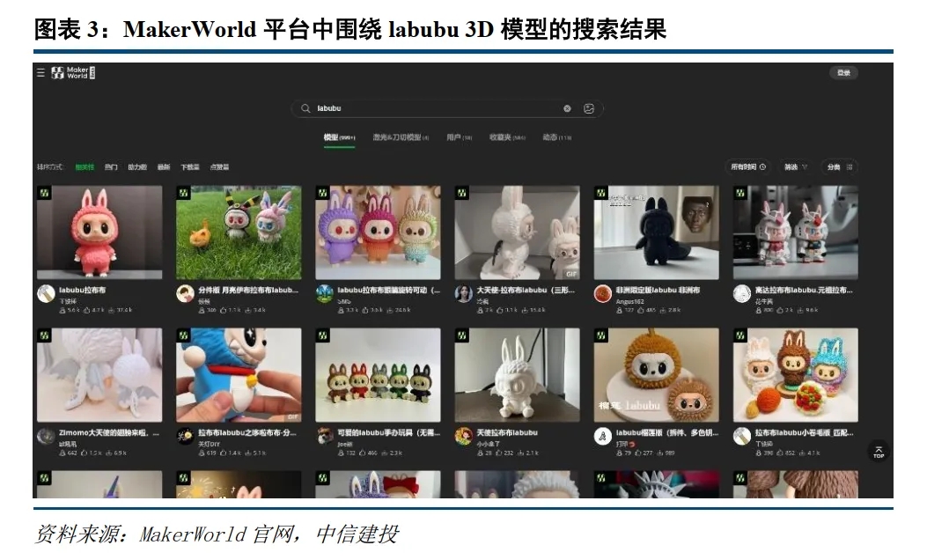The width and height of the screenshot is (927, 560).
Task: Open author avatar of 'labubu拉布布' model
Action: pyautogui.click(x=46, y=294)
